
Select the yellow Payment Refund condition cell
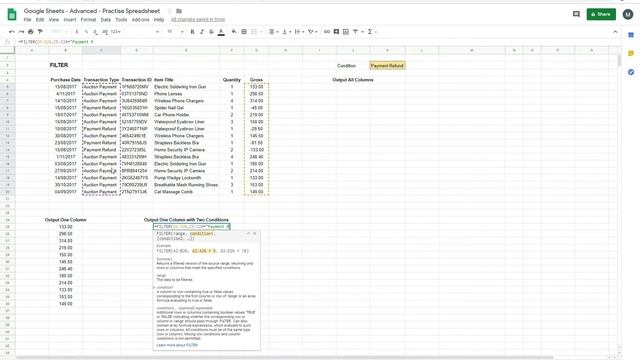click(387, 66)
